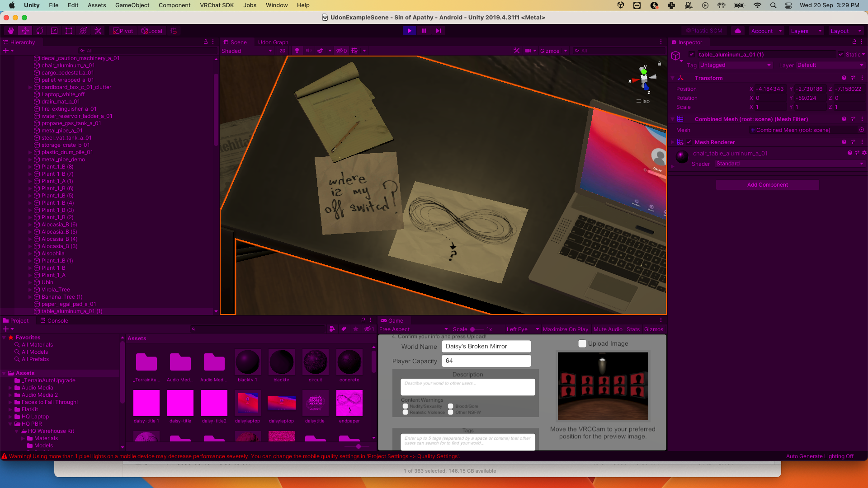The height and width of the screenshot is (488, 868).
Task: Select the Scale tool
Action: (54, 31)
